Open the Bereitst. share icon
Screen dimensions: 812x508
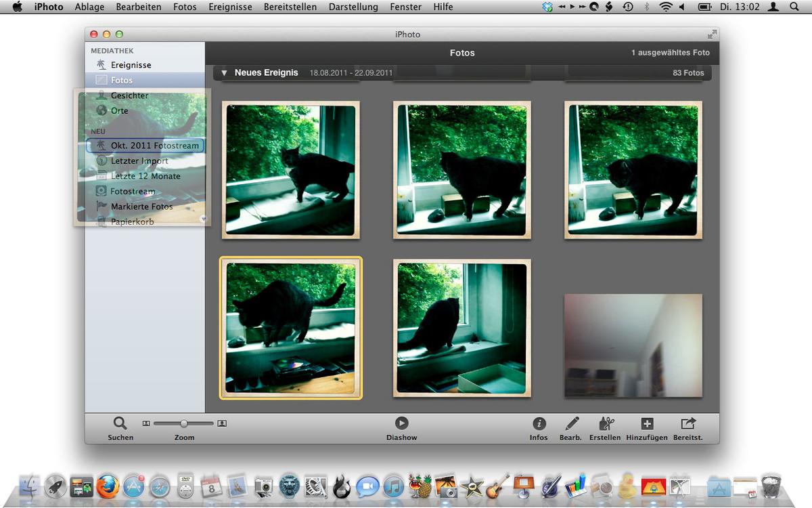point(688,423)
